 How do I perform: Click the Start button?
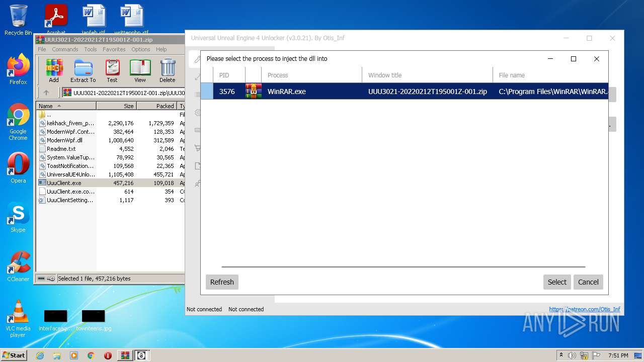click(14, 355)
